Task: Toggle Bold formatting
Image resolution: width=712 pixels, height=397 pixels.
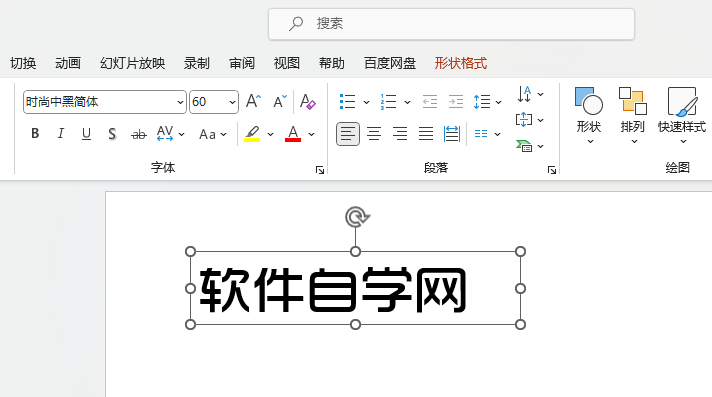Action: (35, 134)
